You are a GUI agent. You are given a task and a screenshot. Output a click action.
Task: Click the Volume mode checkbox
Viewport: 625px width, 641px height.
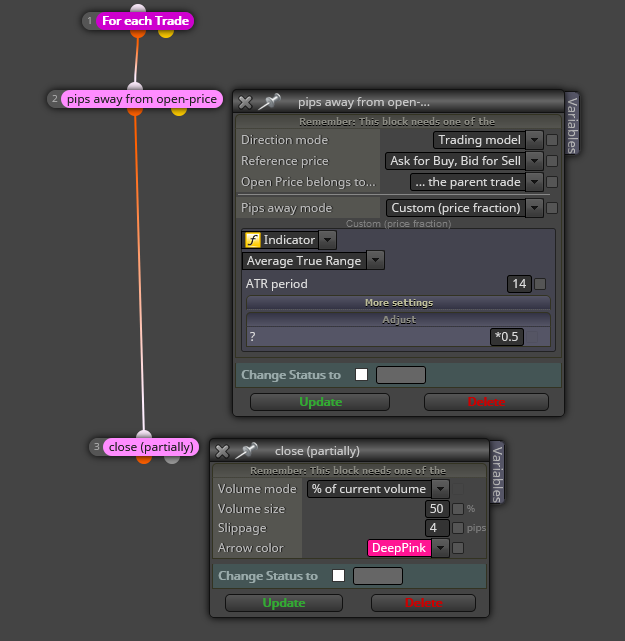point(458,489)
